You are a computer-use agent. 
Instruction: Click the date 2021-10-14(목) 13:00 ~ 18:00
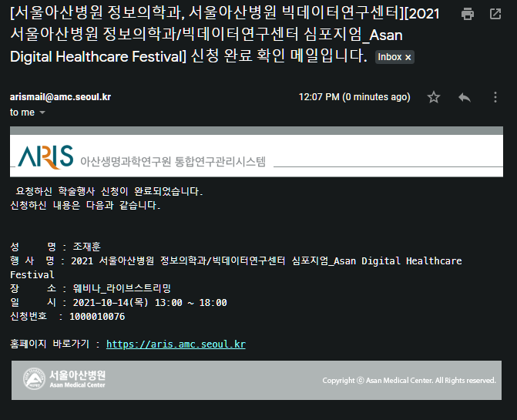coord(150,303)
